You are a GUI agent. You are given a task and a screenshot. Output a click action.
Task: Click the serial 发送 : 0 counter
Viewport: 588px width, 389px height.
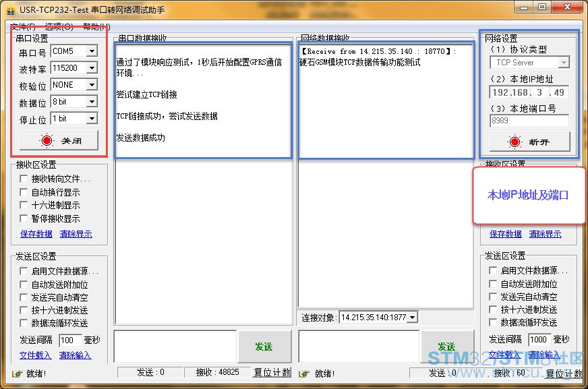pos(150,372)
